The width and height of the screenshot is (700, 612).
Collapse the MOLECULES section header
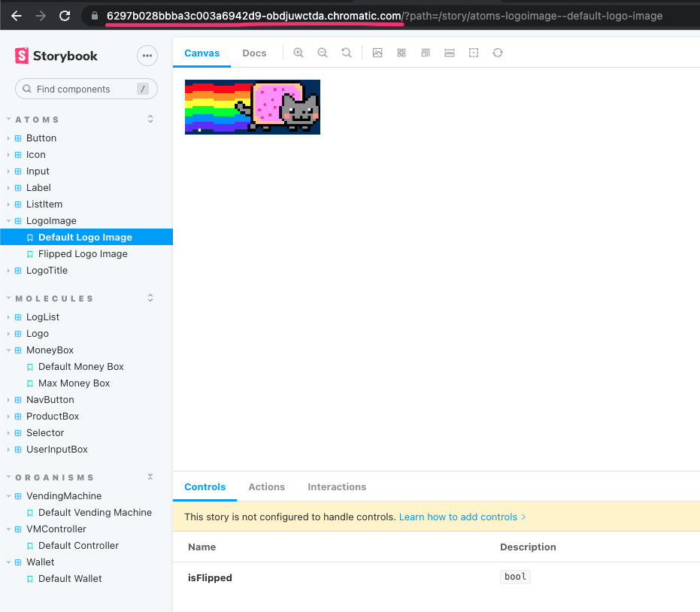tap(54, 298)
